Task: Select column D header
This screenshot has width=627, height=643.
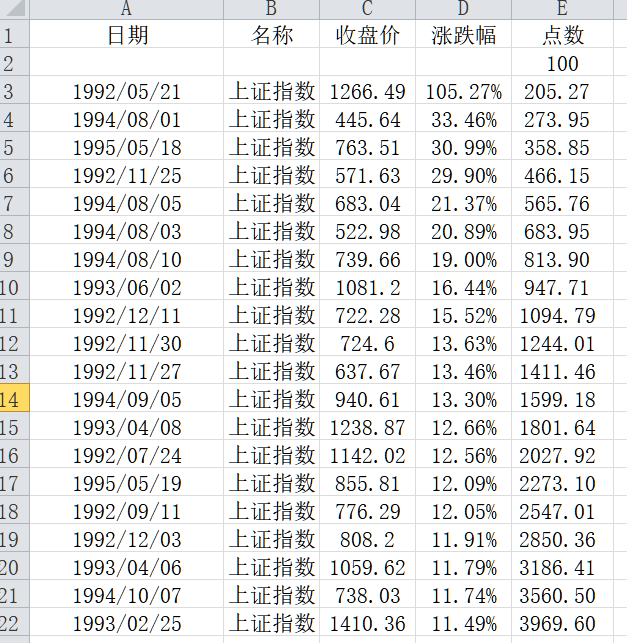Action: point(463,9)
